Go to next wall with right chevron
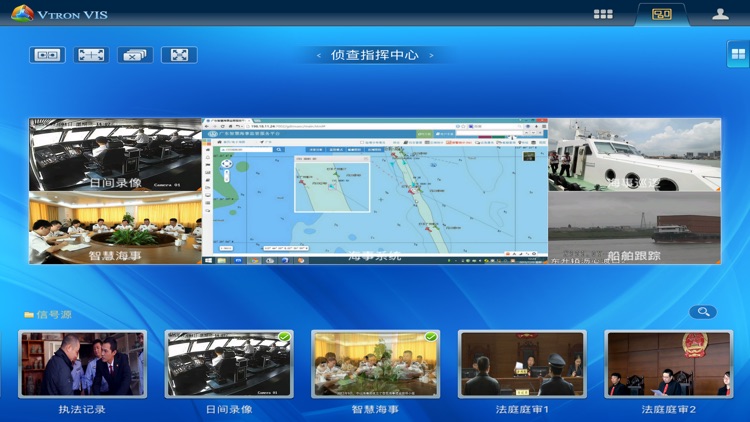The width and height of the screenshot is (750, 422). coord(431,56)
